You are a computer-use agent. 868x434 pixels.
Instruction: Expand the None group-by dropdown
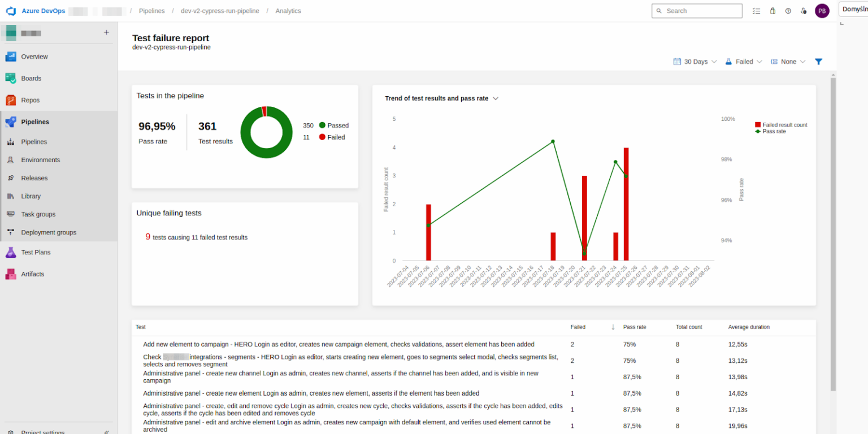point(788,62)
